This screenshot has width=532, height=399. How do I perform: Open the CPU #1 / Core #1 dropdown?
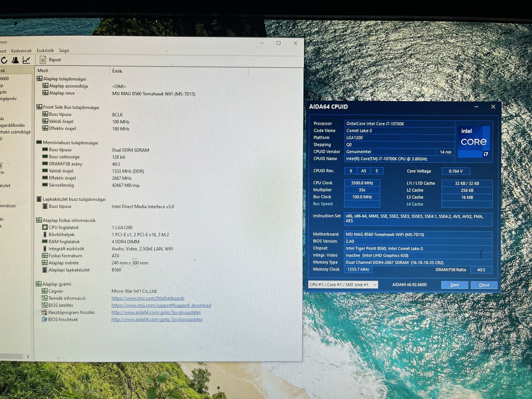(343, 284)
